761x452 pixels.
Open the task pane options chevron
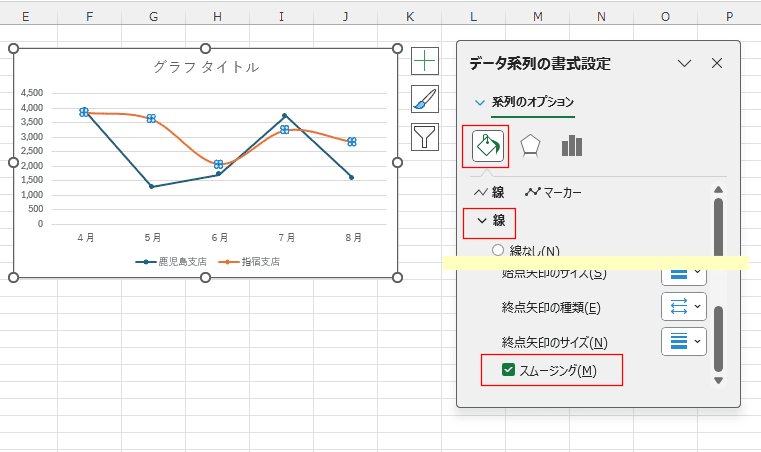tap(684, 63)
